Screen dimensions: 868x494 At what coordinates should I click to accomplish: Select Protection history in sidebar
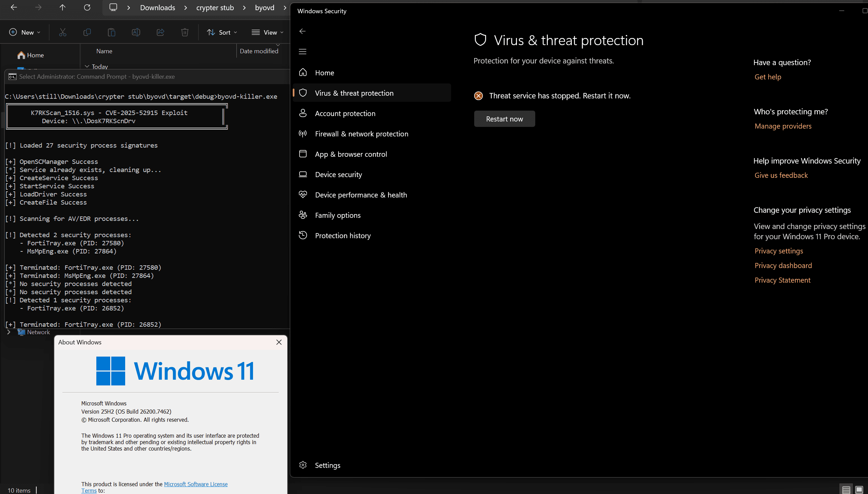343,235
